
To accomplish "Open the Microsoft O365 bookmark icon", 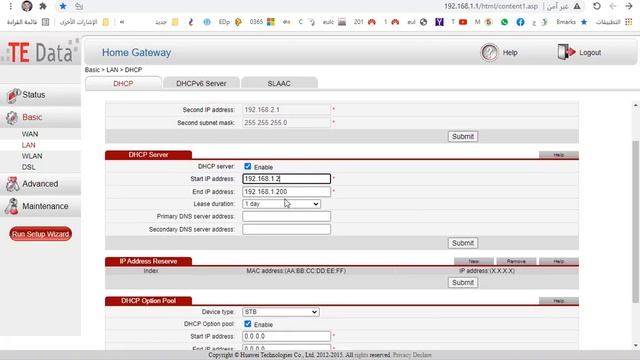I will pyautogui.click(x=271, y=22).
